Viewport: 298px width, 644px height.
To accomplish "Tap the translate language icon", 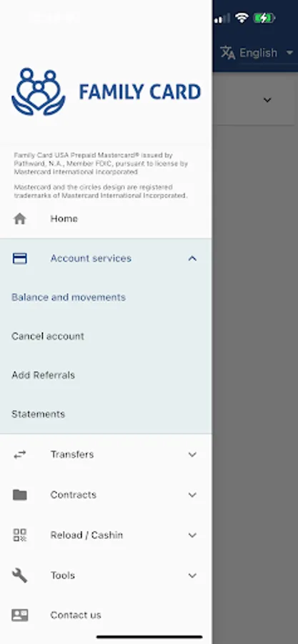I will [227, 52].
